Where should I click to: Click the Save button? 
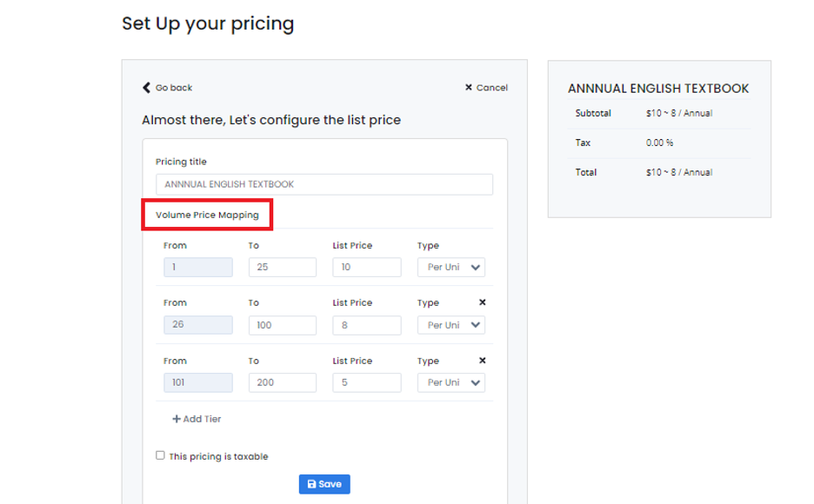(x=324, y=484)
